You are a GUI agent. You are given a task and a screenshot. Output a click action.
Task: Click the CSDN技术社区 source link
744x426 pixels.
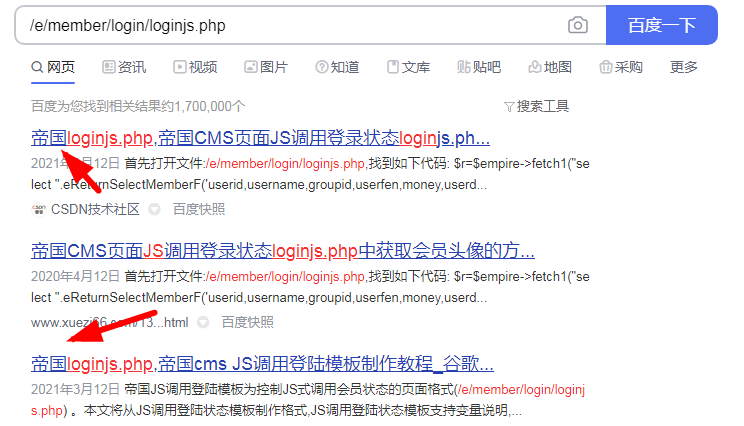95,209
